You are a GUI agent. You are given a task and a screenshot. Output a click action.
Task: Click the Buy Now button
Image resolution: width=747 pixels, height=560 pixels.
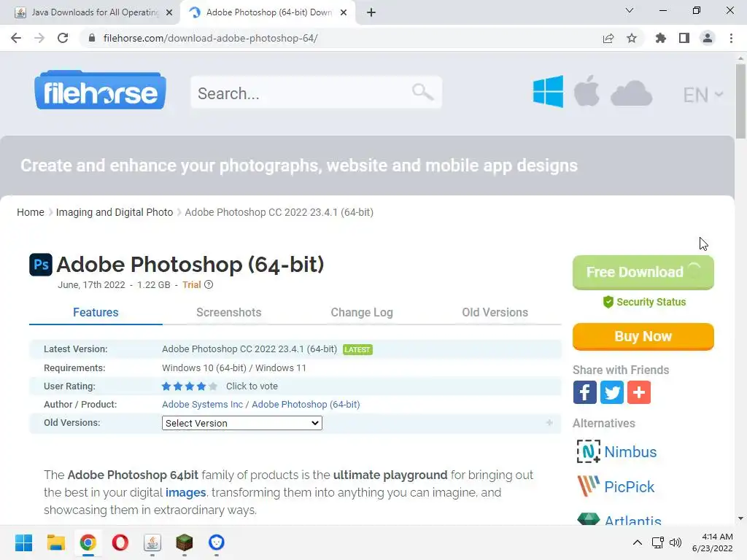click(643, 336)
